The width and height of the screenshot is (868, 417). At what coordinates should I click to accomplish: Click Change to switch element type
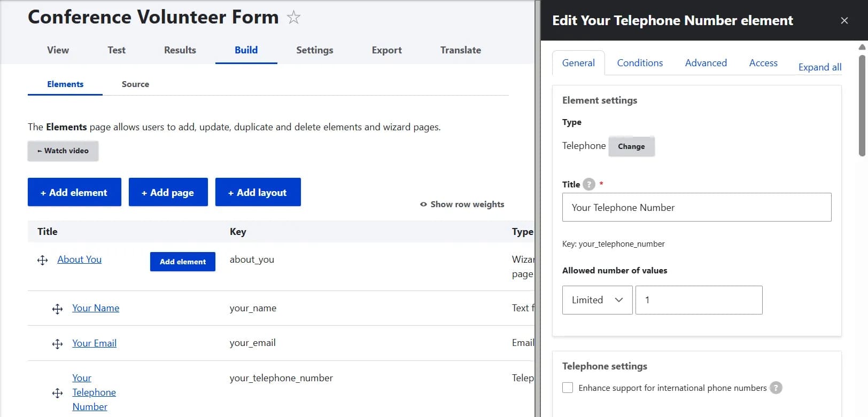point(631,146)
